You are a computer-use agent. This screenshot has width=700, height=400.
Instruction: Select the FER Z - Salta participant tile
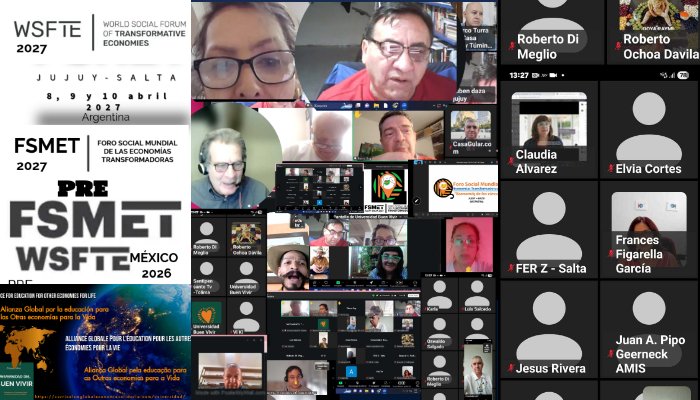tap(549, 230)
